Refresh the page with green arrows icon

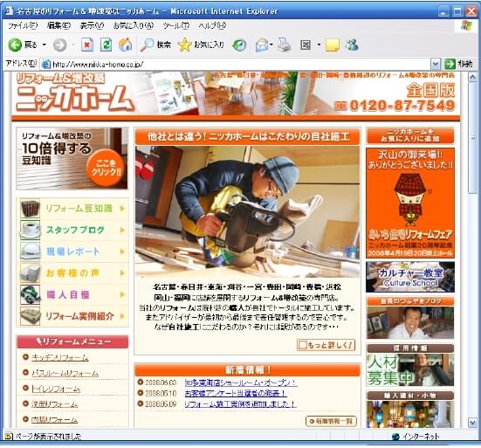coord(107,45)
